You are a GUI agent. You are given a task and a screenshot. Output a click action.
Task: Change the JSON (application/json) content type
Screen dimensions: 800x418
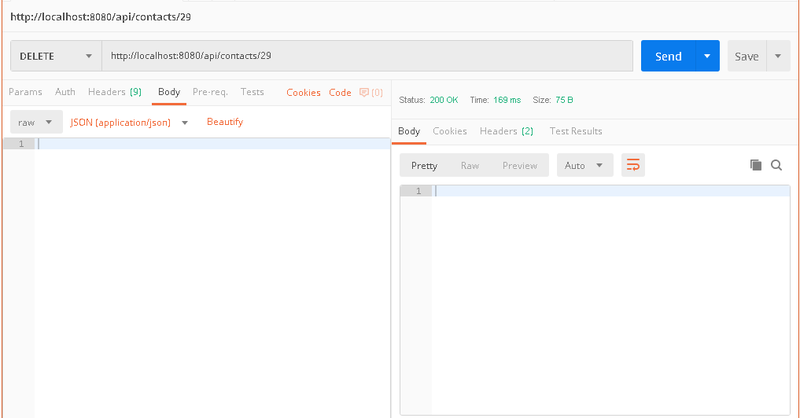pyautogui.click(x=129, y=122)
